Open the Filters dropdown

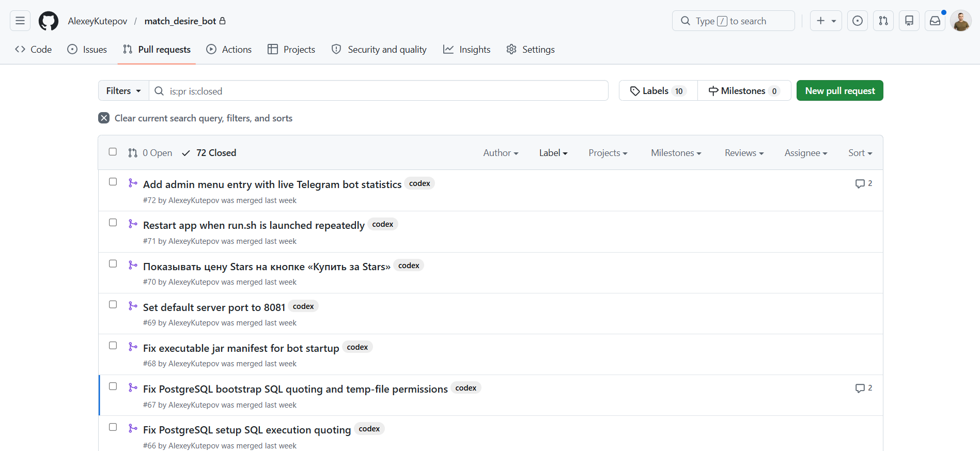pos(123,90)
